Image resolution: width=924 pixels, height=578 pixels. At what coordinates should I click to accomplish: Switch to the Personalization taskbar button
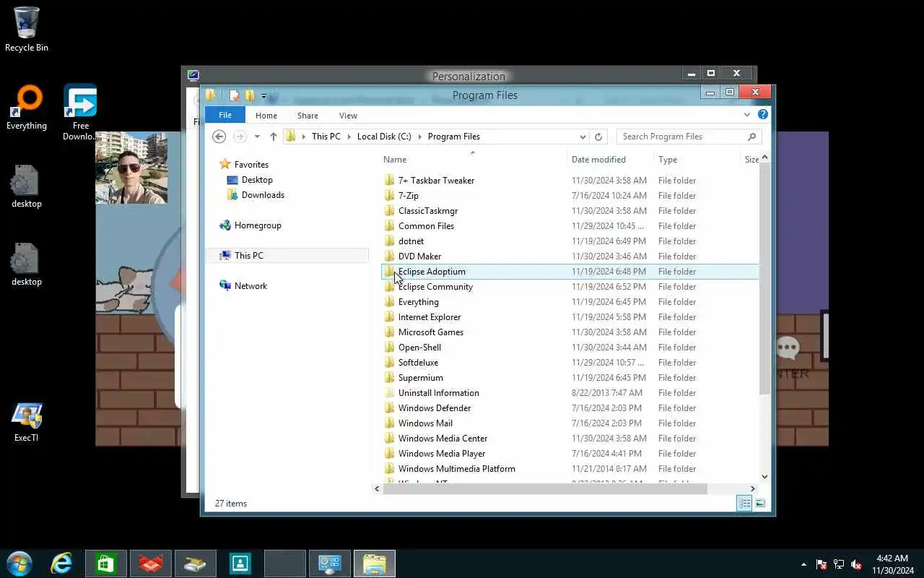[x=330, y=564]
